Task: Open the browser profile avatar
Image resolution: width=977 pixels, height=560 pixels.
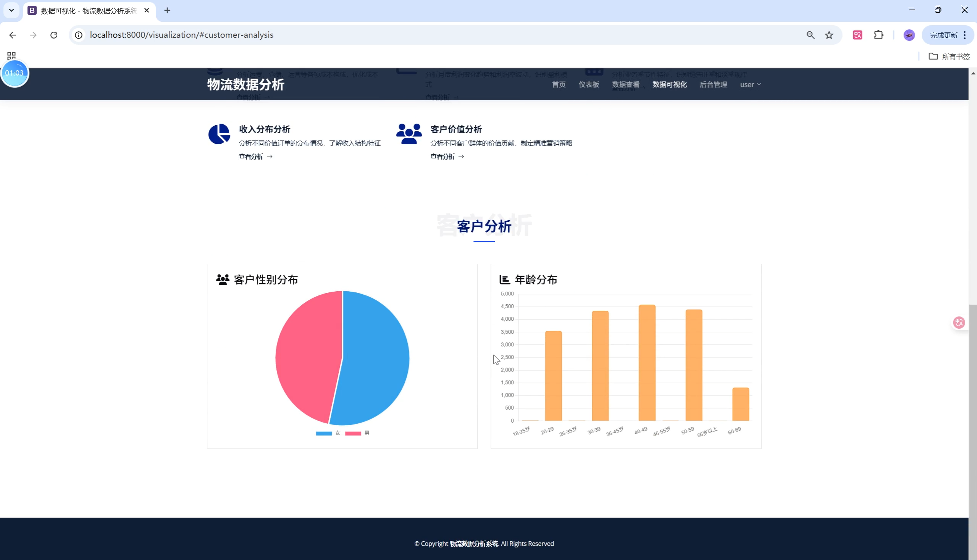Action: [909, 35]
